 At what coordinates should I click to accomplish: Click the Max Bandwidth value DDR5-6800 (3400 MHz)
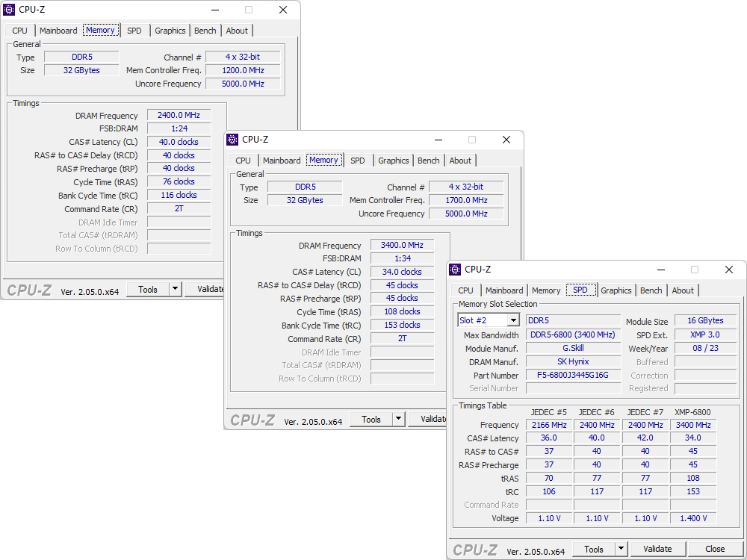click(x=573, y=335)
